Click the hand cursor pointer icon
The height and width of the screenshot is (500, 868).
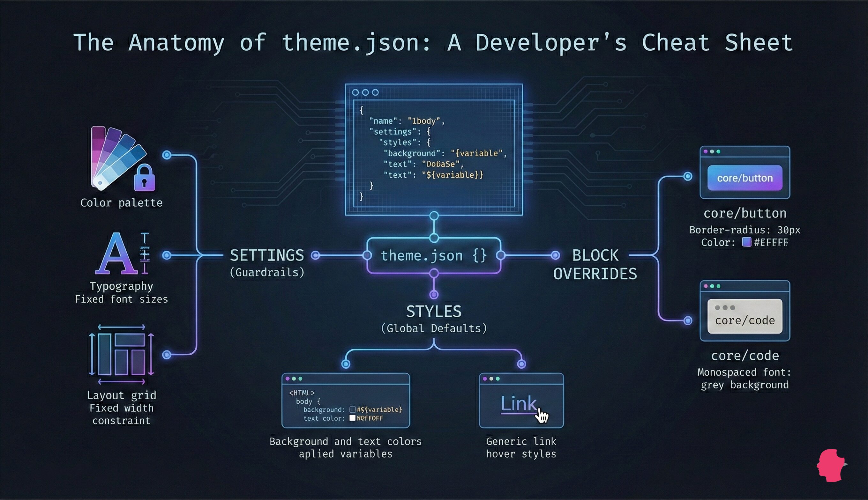[x=542, y=415]
